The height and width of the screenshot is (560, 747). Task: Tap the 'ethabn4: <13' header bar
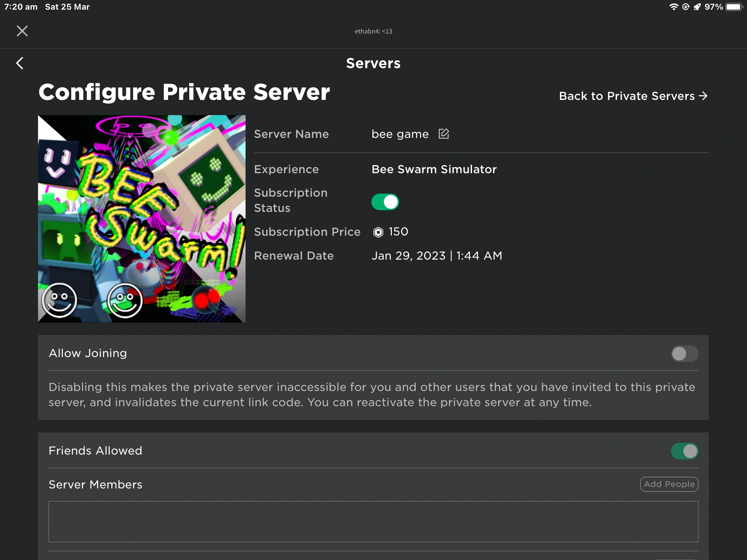[x=373, y=31]
